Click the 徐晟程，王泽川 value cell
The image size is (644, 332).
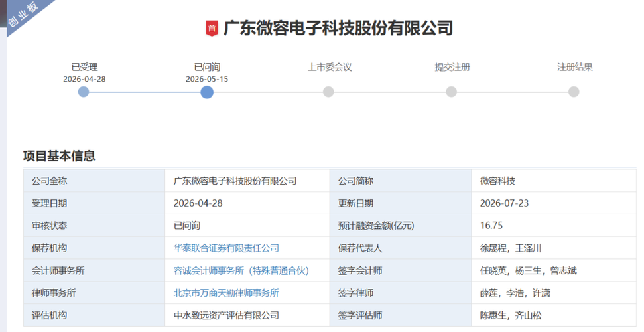pyautogui.click(x=554, y=248)
